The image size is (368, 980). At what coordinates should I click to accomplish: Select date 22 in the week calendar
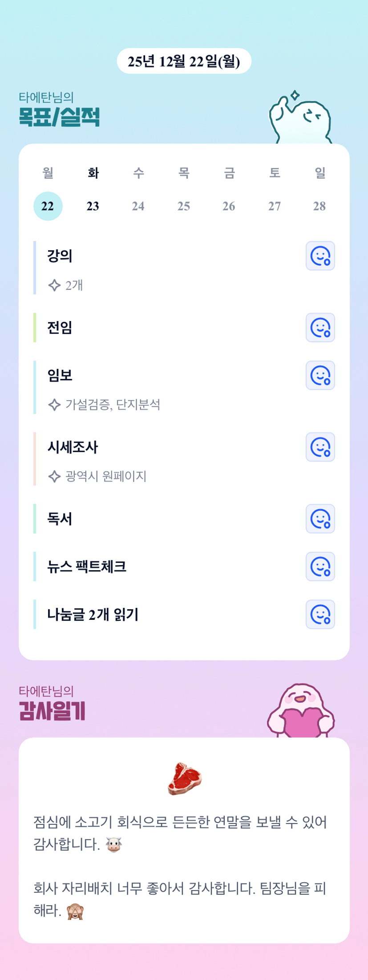pyautogui.click(x=48, y=206)
